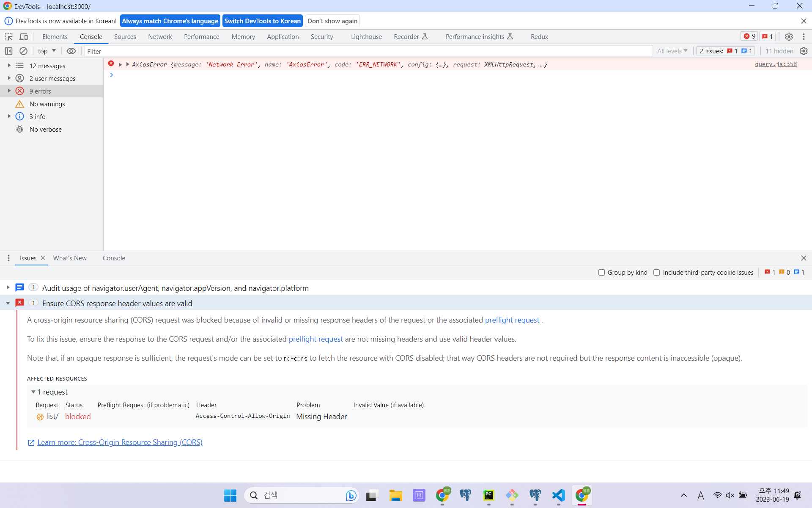Screen dimensions: 812x508
Task: Open Visual Studio Code from taskbar
Action: (558, 495)
